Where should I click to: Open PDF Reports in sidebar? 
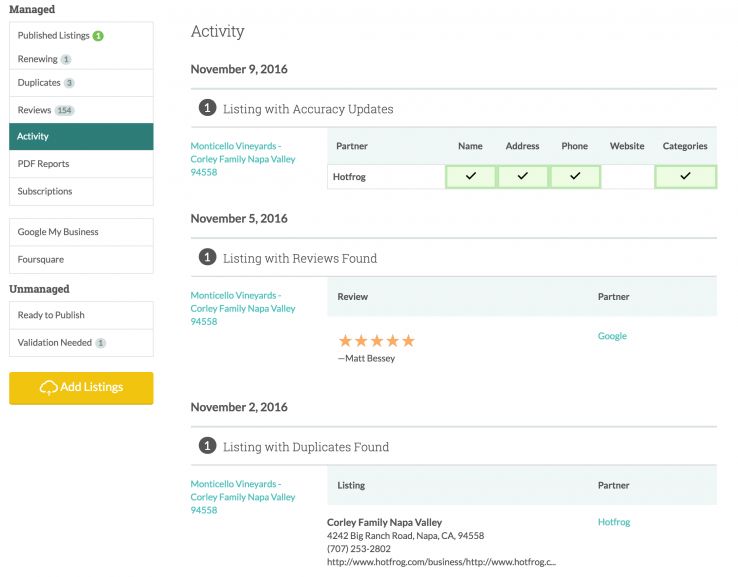pyautogui.click(x=81, y=164)
